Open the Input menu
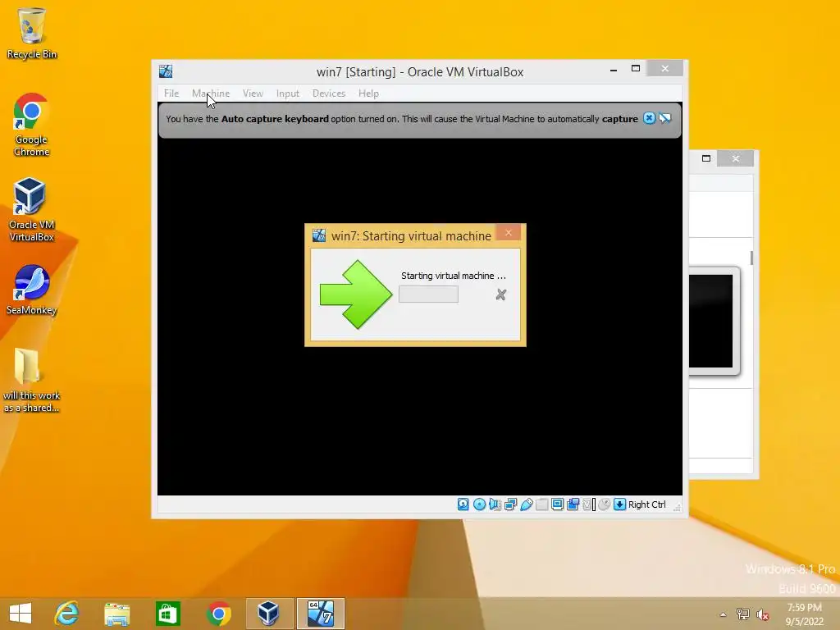840x630 pixels. (x=288, y=94)
